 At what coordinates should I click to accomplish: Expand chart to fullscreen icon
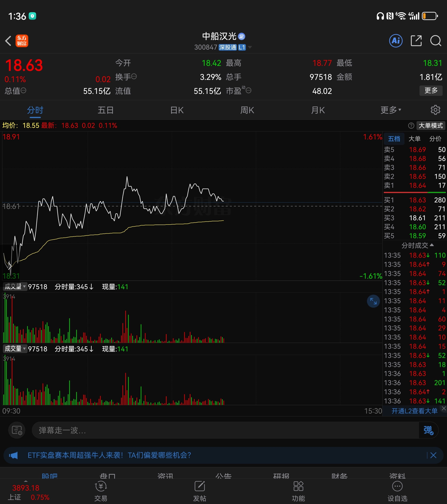[373, 301]
